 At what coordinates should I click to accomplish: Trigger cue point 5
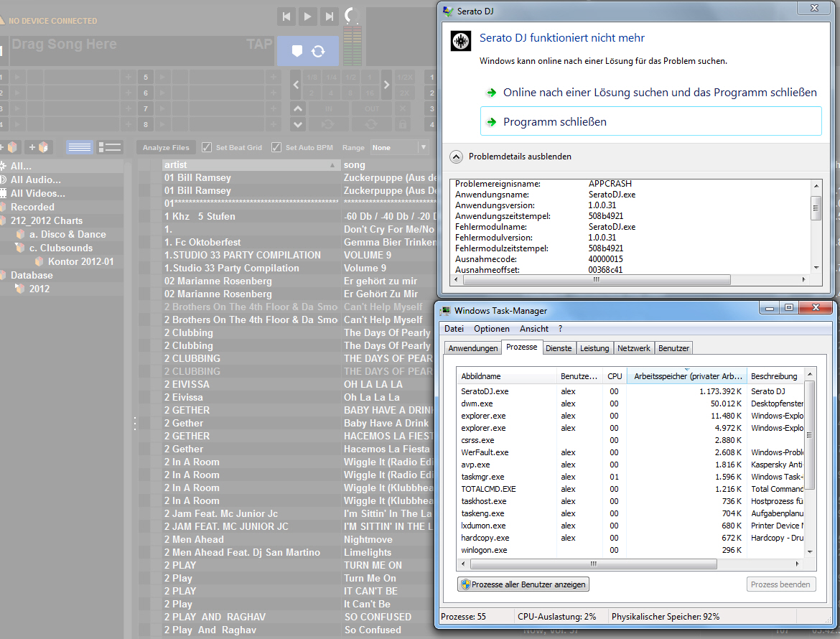[x=145, y=77]
